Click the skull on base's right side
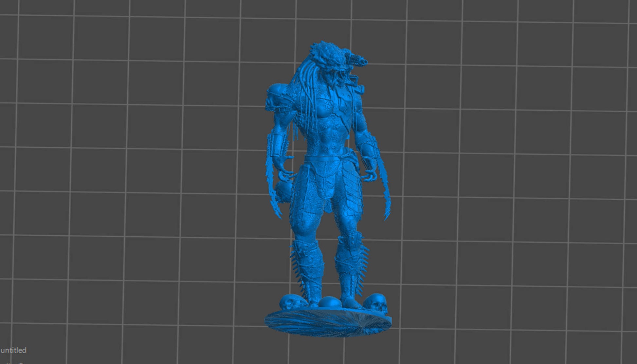 point(376,303)
